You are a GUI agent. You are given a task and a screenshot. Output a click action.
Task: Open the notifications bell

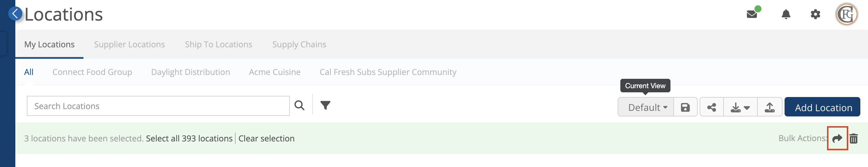(786, 14)
